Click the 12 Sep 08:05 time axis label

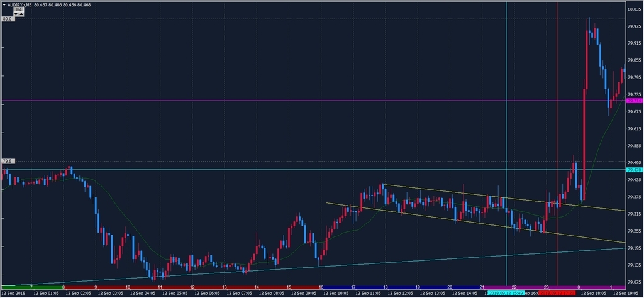coord(272,294)
